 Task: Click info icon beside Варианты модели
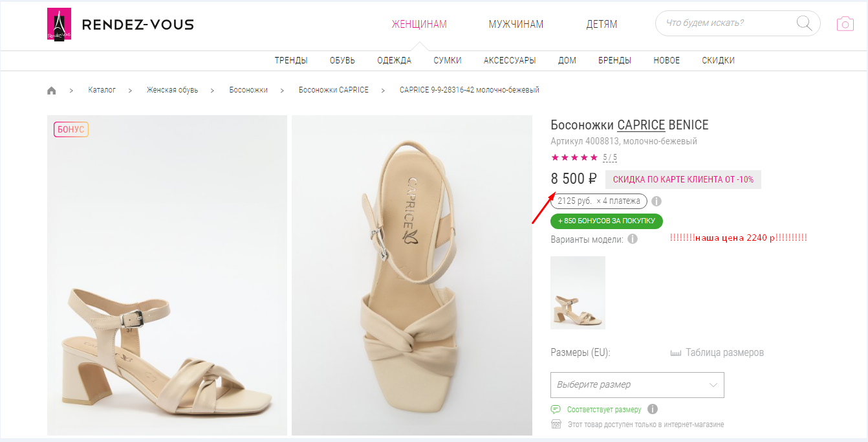633,239
